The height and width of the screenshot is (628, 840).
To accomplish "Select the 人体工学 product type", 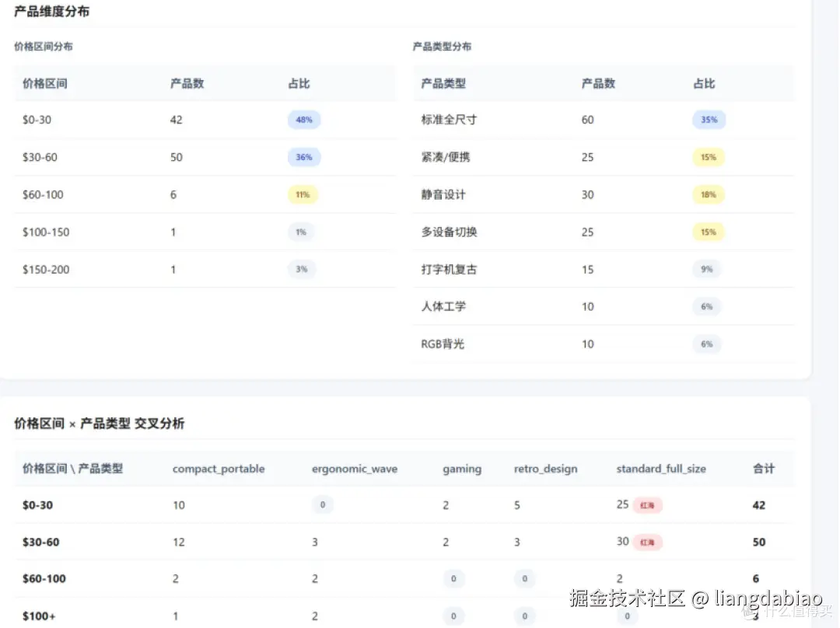I will tap(443, 307).
